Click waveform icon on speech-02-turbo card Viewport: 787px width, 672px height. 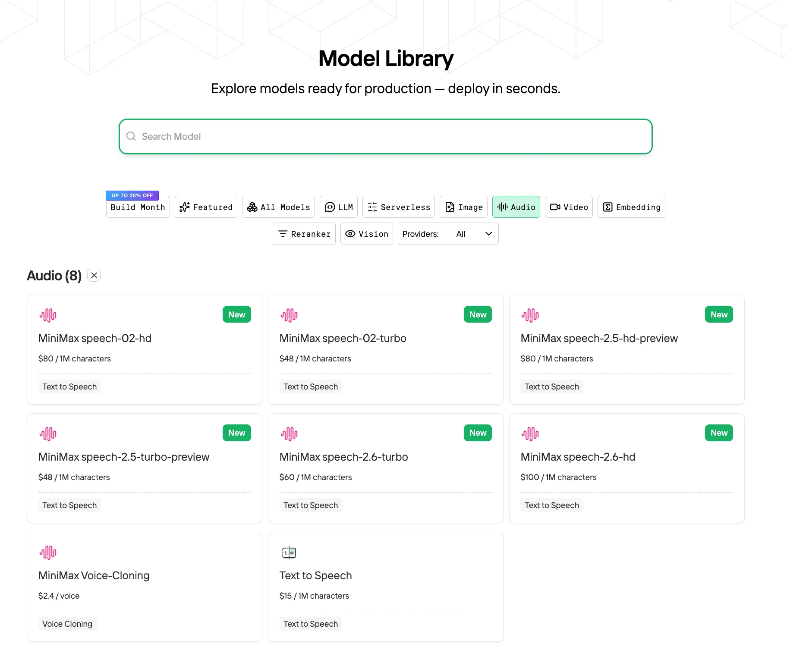click(x=289, y=315)
